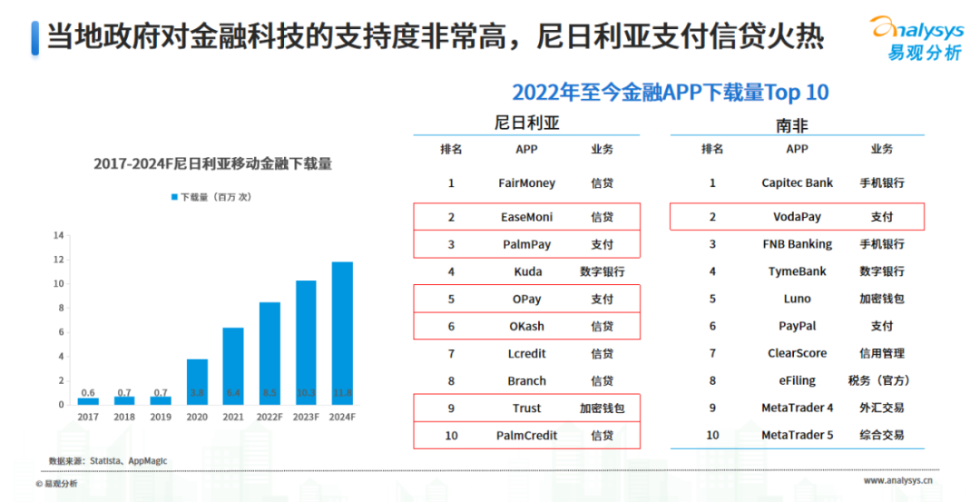Click the Statista、AppMagic data source note

click(x=109, y=461)
